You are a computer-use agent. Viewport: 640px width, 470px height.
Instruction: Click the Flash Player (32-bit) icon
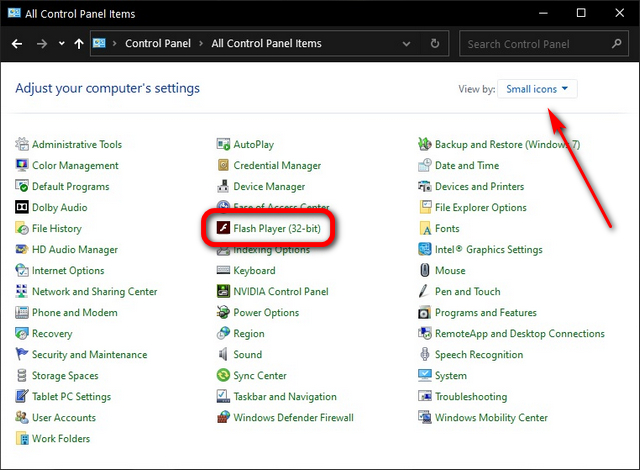(x=224, y=229)
